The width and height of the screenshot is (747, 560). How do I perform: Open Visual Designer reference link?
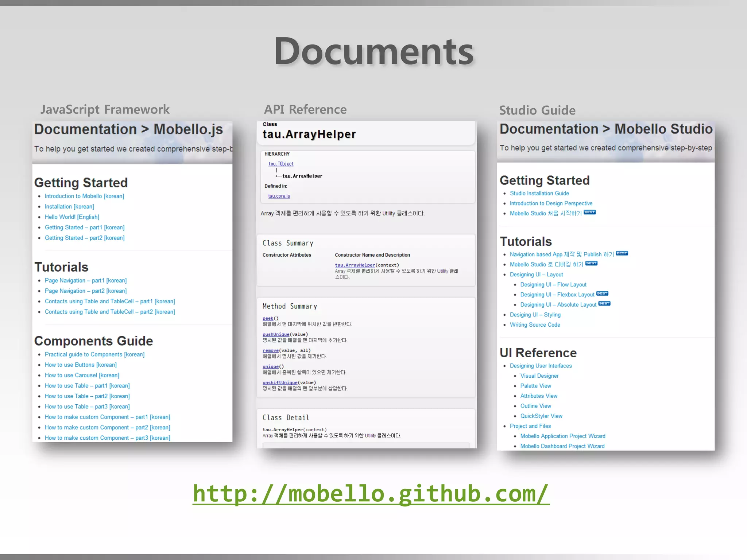pos(539,376)
